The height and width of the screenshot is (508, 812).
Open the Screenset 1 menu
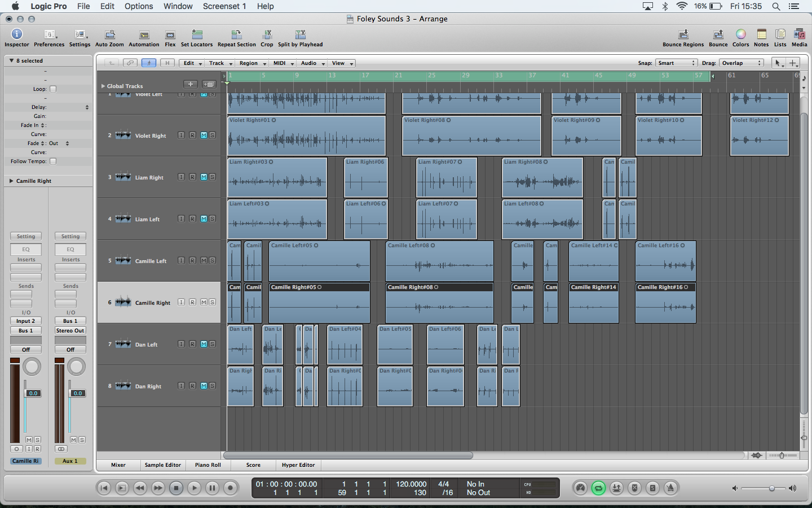click(x=224, y=6)
